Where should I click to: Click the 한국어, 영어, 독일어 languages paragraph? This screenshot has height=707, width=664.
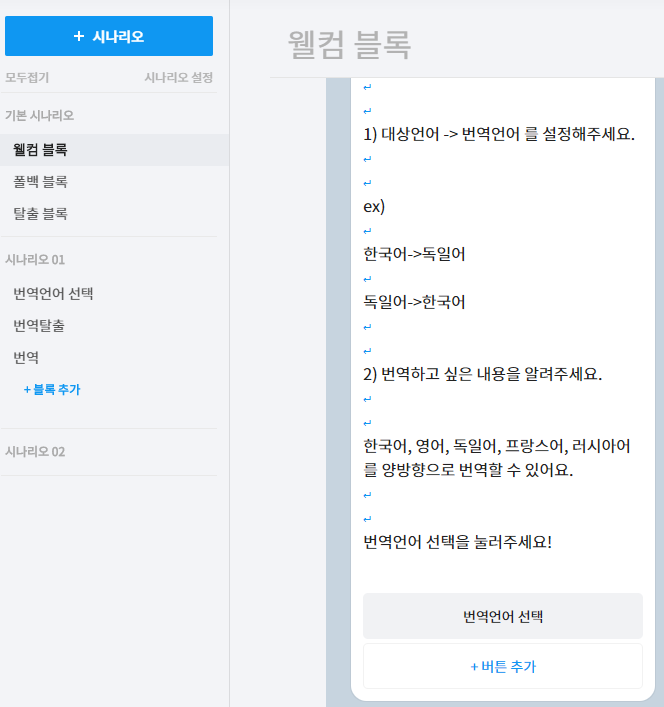(x=497, y=458)
